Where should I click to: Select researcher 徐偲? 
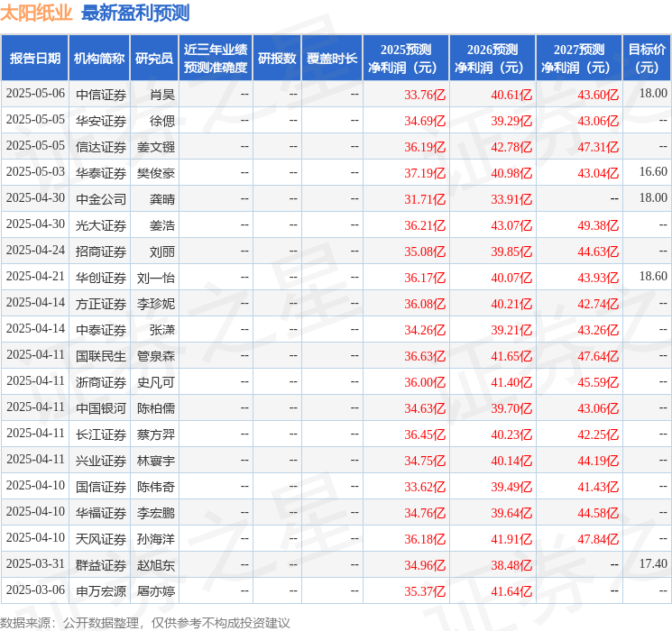[162, 121]
